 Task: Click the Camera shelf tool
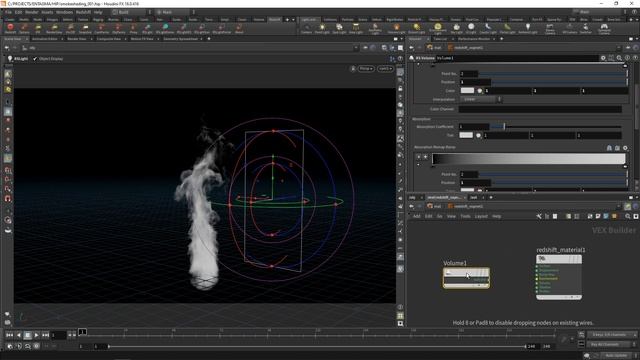coord(306,29)
